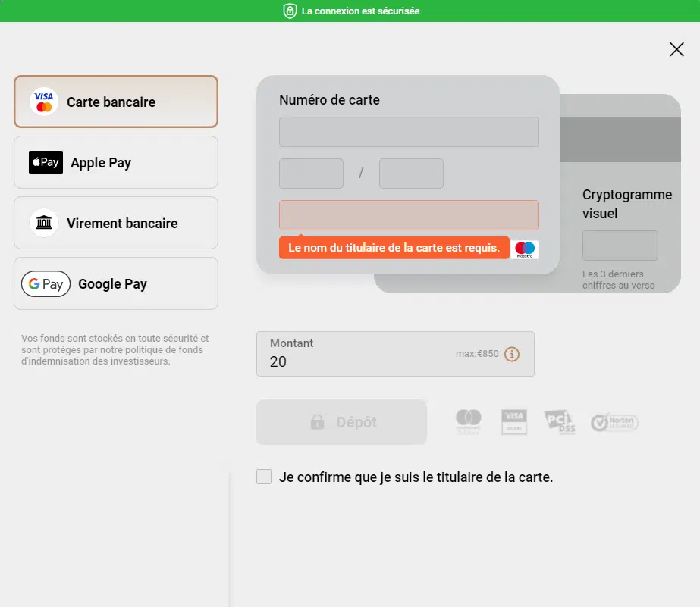Click the G Pay logo badge
The height and width of the screenshot is (607, 700).
(46, 283)
